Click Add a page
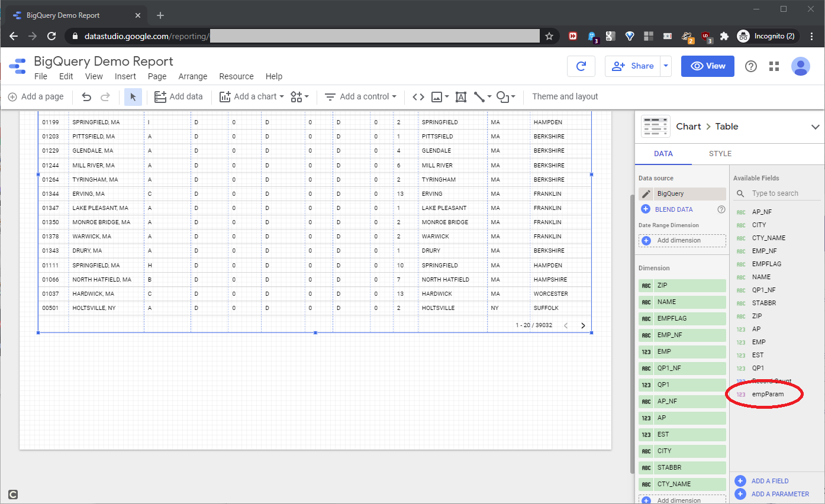The width and height of the screenshot is (825, 504). point(36,96)
